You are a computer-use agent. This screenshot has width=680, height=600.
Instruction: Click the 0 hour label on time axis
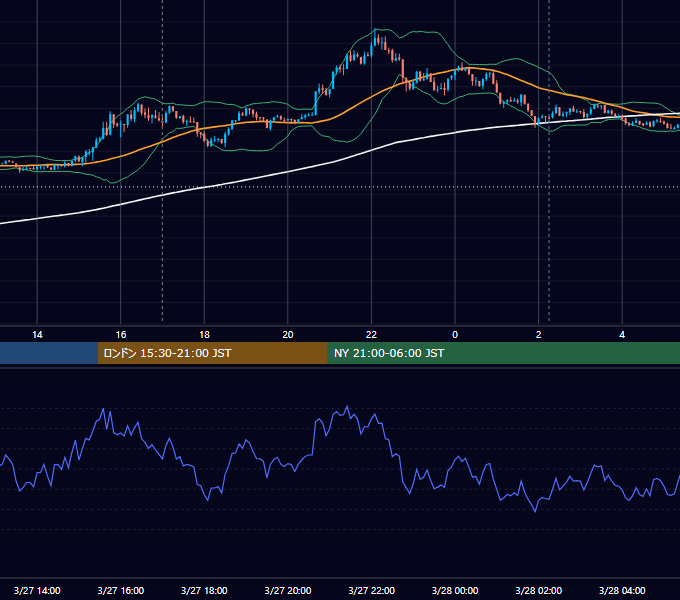tap(455, 335)
